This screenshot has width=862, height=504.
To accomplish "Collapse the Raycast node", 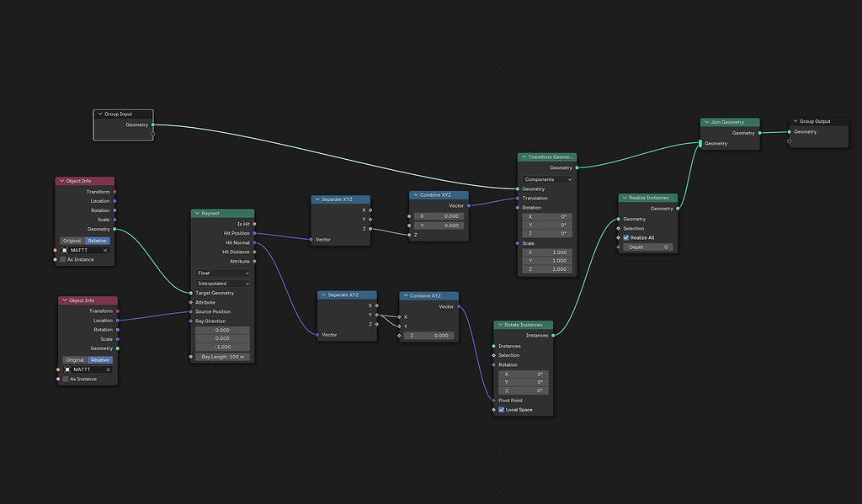I will coord(197,213).
